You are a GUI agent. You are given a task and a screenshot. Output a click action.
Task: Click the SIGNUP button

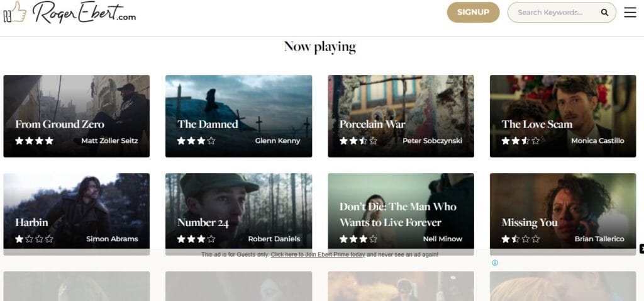473,13
